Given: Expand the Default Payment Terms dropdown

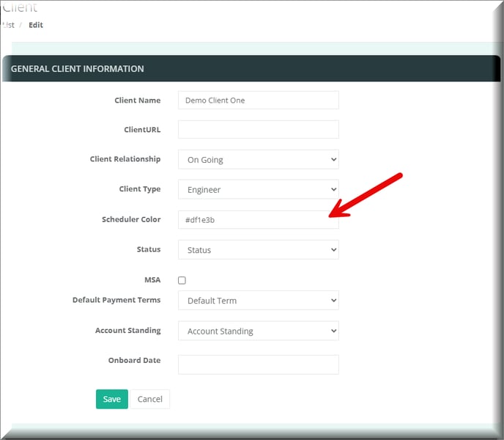Looking at the screenshot, I should (258, 300).
